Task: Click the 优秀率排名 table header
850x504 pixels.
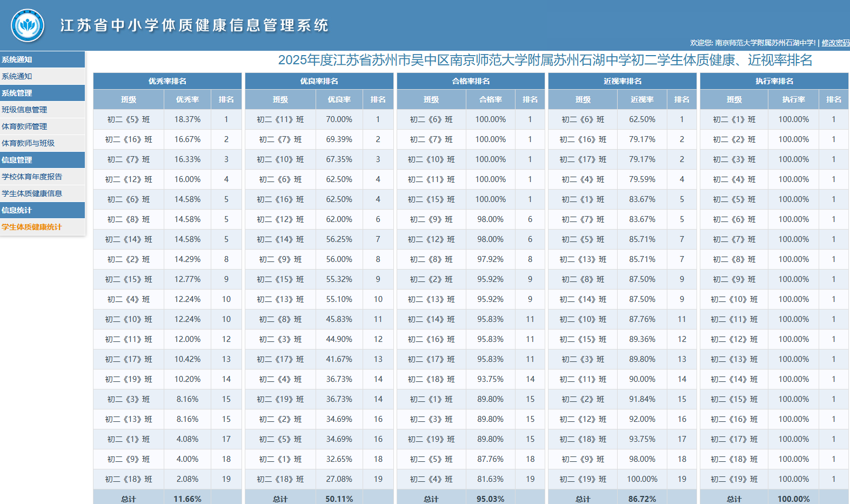Action: [167, 81]
